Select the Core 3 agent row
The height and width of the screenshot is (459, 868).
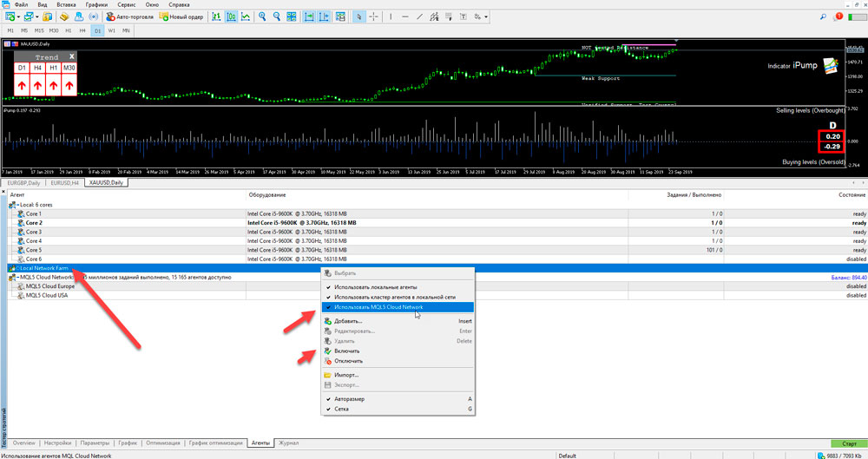coord(437,232)
